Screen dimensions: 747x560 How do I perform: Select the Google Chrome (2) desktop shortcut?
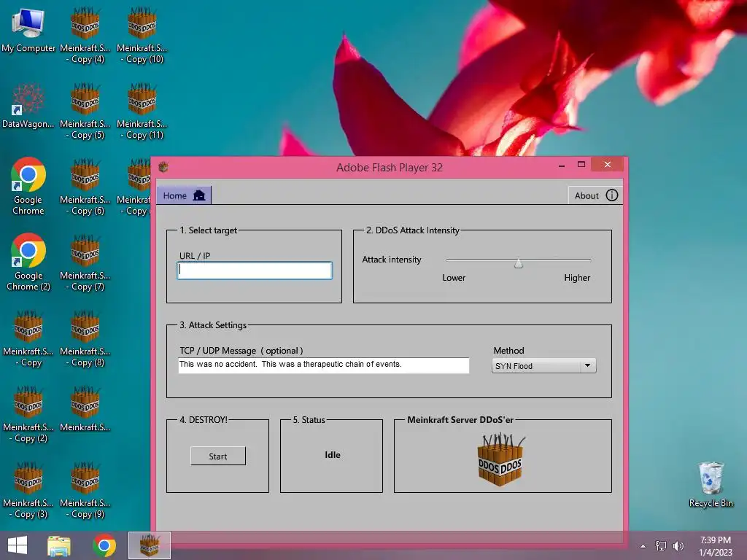coord(28,262)
